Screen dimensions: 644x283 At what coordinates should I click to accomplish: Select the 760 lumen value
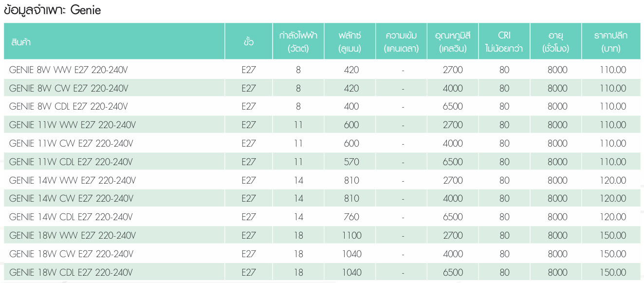tap(351, 217)
